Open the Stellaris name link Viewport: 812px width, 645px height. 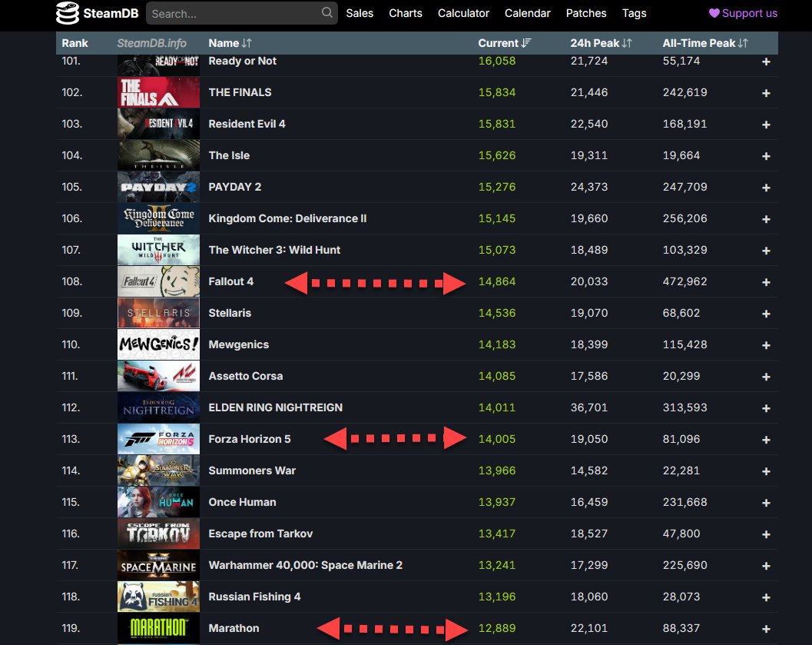[230, 313]
